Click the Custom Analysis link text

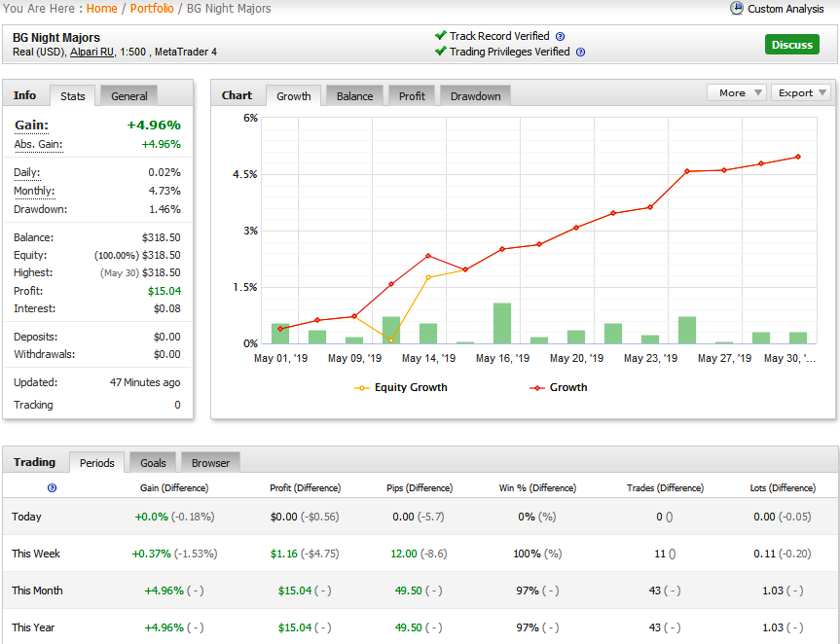[x=785, y=9]
